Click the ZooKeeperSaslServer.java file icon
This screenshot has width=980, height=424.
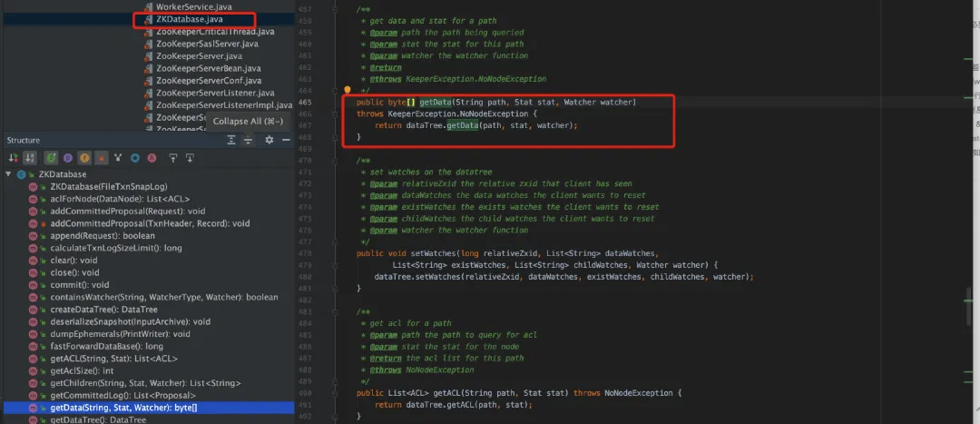point(148,44)
